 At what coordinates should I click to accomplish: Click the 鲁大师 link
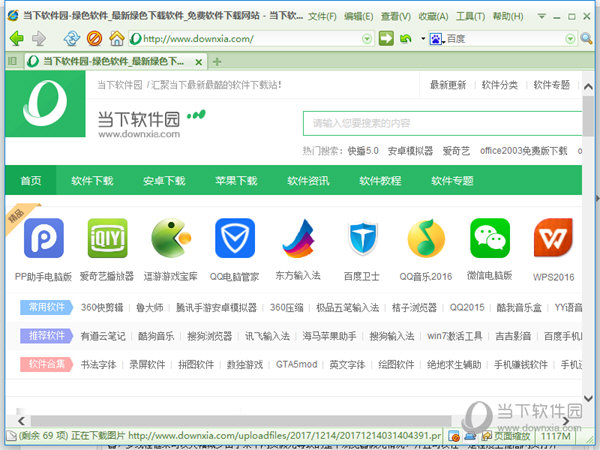150,307
